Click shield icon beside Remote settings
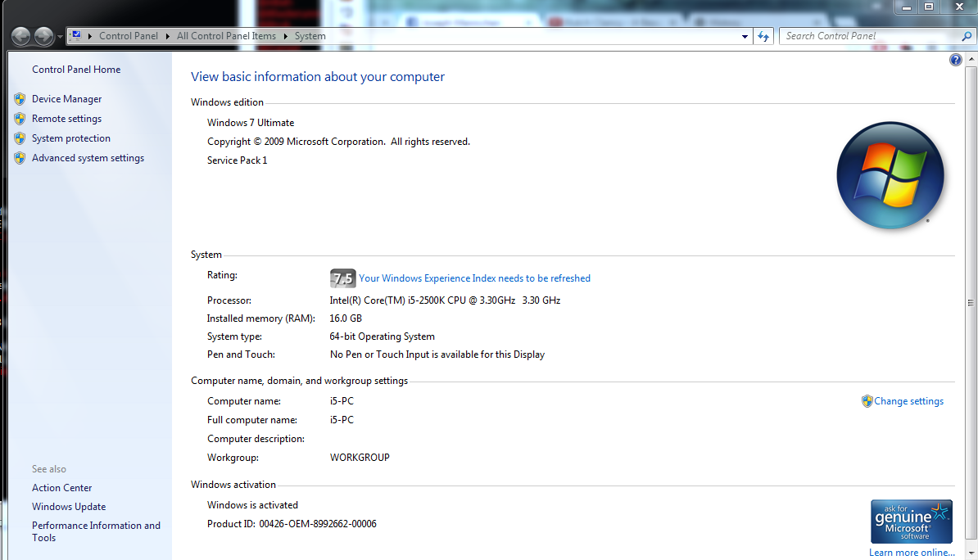This screenshot has width=978, height=560. point(20,119)
